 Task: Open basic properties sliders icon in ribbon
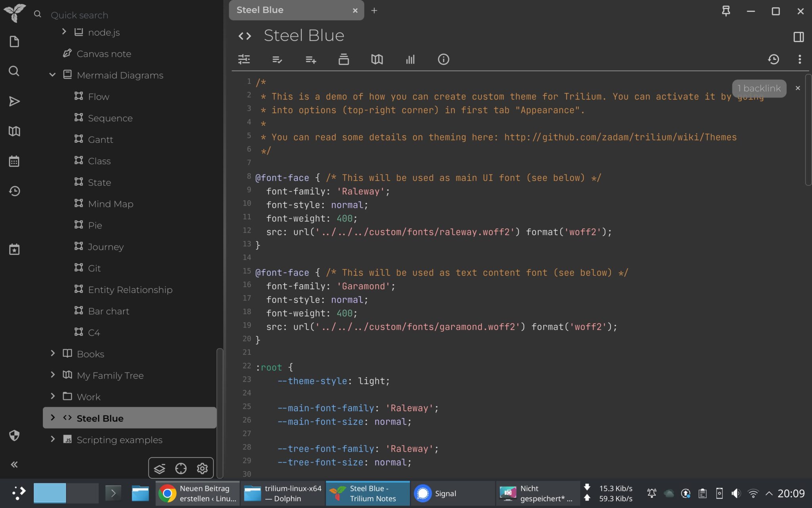pos(244,59)
